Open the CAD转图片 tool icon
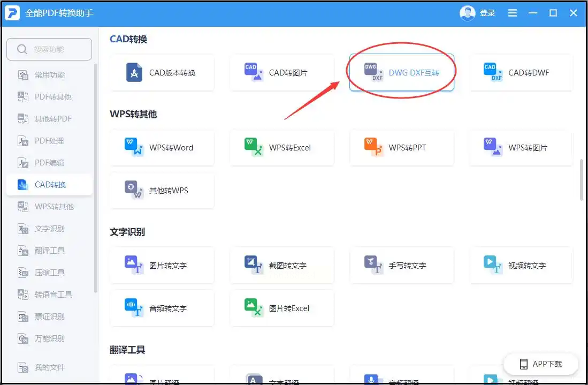This screenshot has width=588, height=385. tap(254, 72)
